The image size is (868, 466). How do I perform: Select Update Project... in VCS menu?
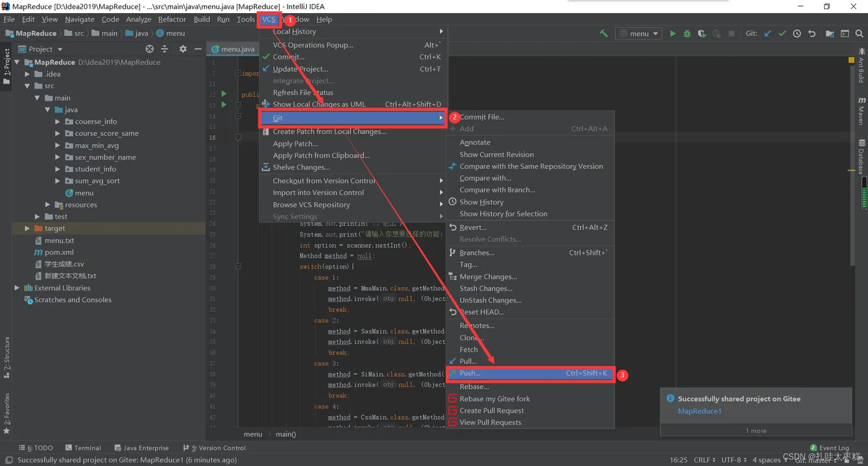pos(353,69)
